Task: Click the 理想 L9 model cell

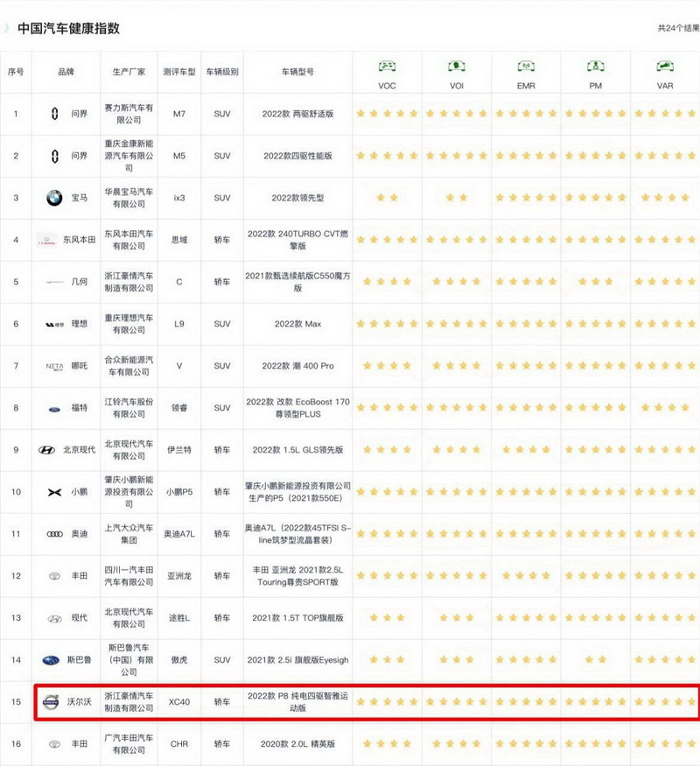Action: 179,324
